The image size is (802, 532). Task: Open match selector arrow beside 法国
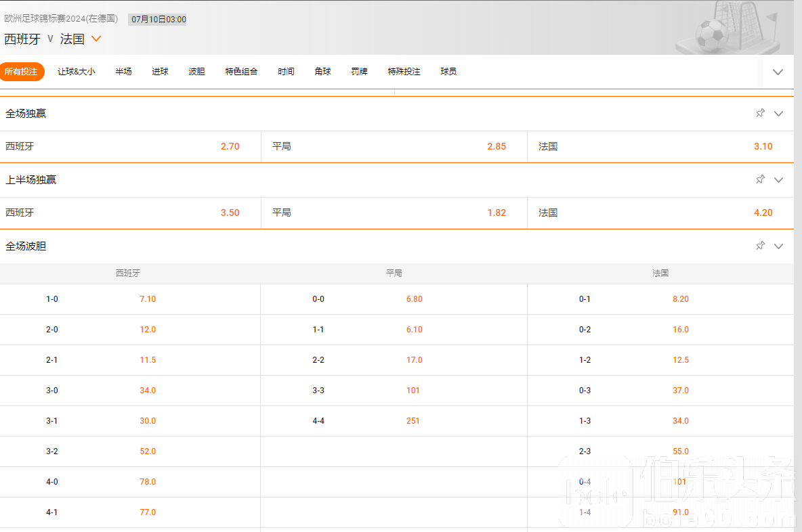pos(96,39)
